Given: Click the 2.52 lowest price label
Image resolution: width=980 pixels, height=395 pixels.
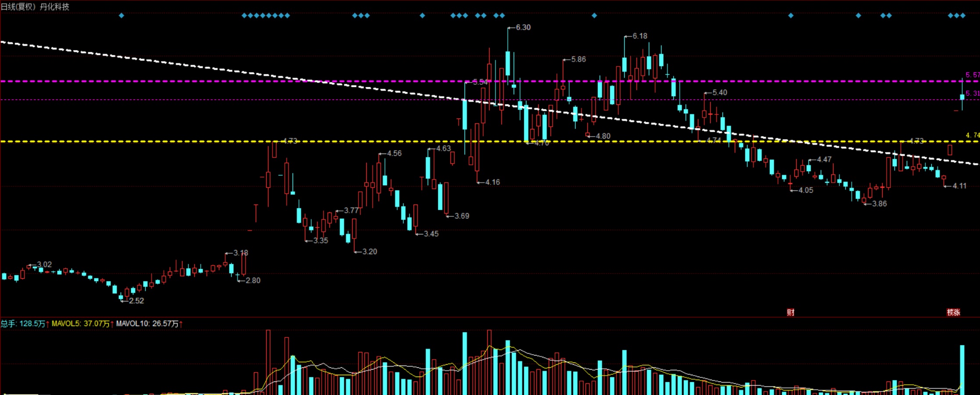Looking at the screenshot, I should coord(136,301).
